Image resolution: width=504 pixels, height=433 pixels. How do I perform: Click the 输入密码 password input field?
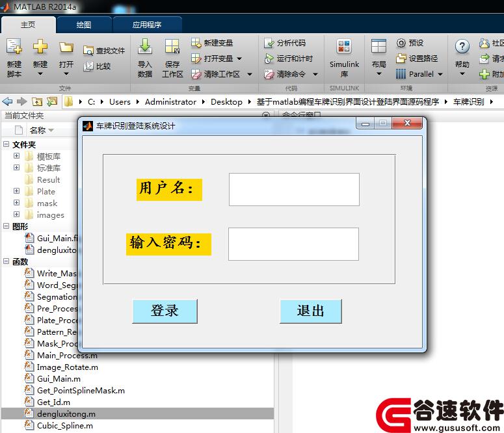293,244
